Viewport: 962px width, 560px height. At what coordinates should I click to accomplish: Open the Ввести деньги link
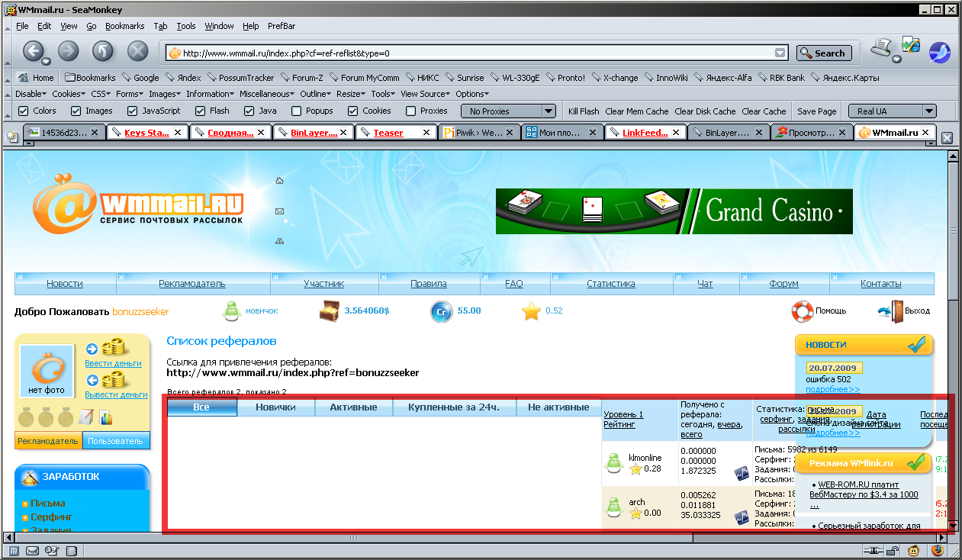(x=113, y=363)
